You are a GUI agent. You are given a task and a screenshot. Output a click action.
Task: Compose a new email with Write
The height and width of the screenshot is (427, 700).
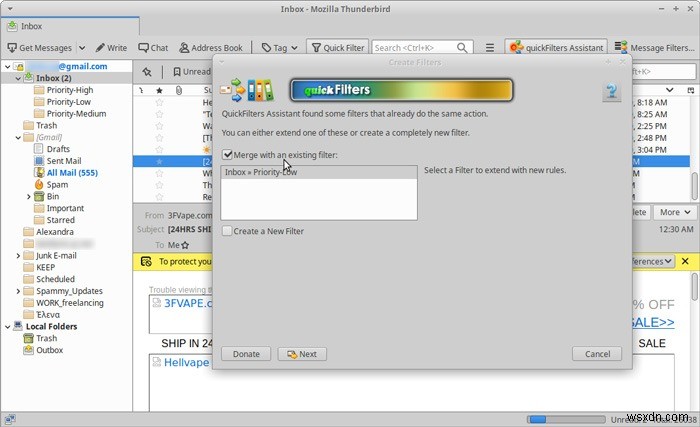click(x=111, y=48)
